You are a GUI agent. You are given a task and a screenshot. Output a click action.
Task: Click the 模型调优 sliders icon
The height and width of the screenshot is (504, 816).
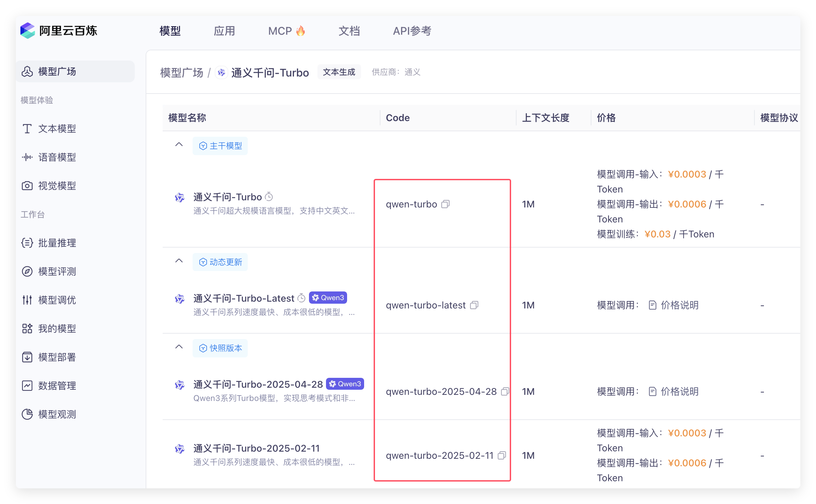point(27,300)
